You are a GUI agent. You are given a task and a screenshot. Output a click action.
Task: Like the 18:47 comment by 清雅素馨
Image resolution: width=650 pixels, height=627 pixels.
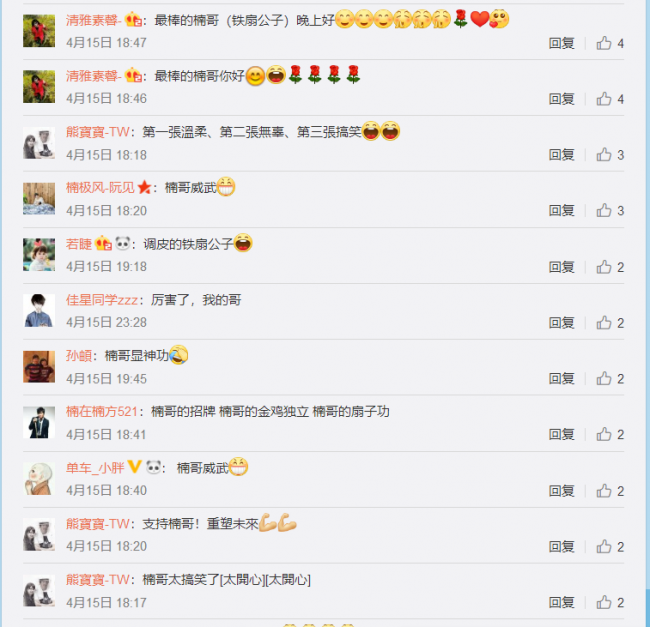(610, 43)
